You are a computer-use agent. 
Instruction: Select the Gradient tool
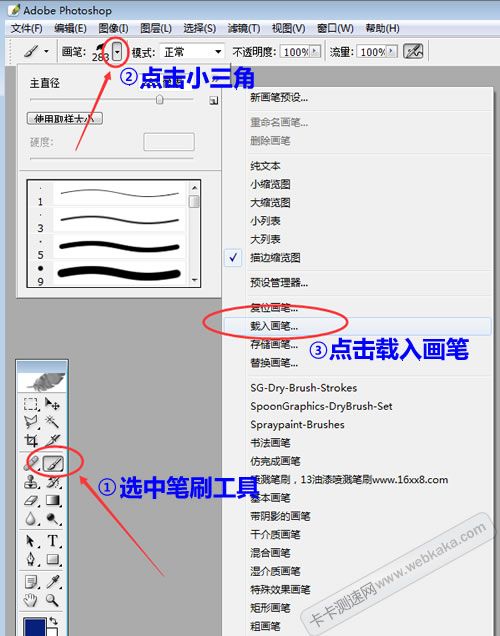[x=52, y=500]
